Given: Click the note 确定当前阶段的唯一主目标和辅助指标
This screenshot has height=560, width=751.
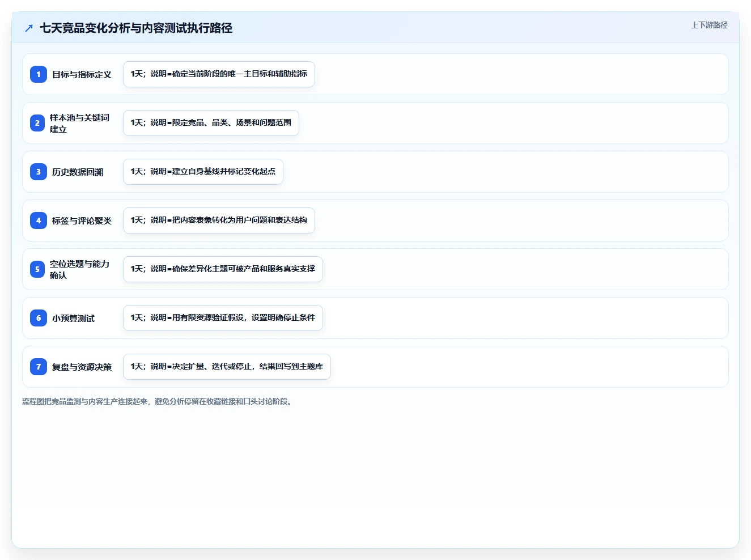Looking at the screenshot, I should [219, 74].
